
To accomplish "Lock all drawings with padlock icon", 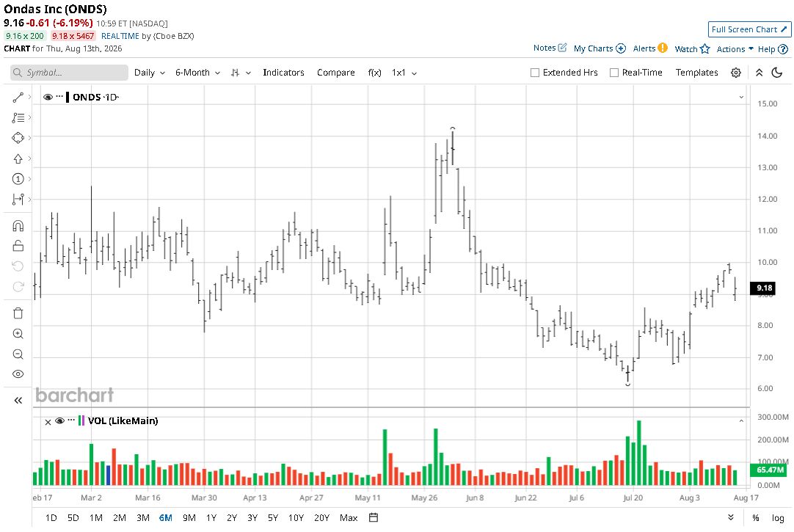I will coord(18,246).
